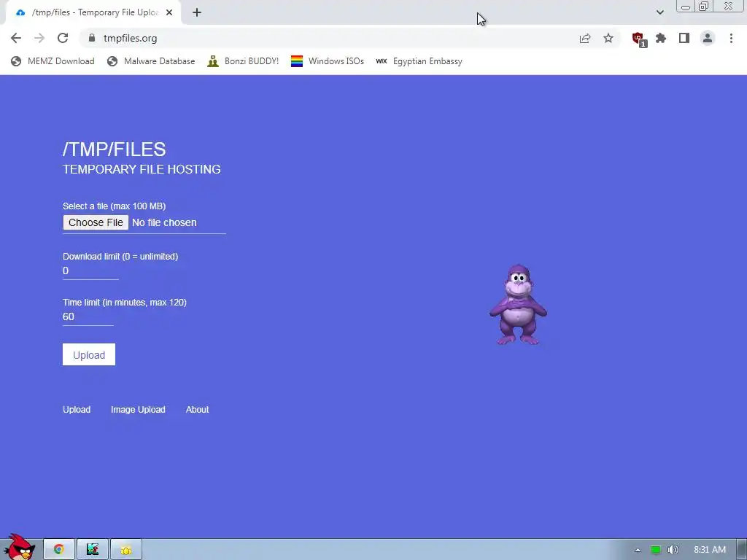Open the Egyptian Embassy bookmark
The width and height of the screenshot is (747, 560).
click(419, 61)
